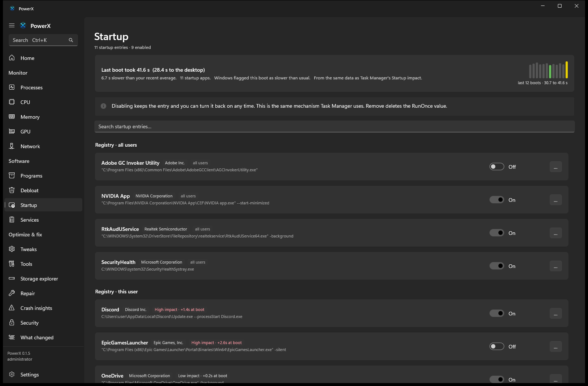The height and width of the screenshot is (386, 588).
Task: Click the EpicGamesLauncher High impact label
Action: pos(216,343)
